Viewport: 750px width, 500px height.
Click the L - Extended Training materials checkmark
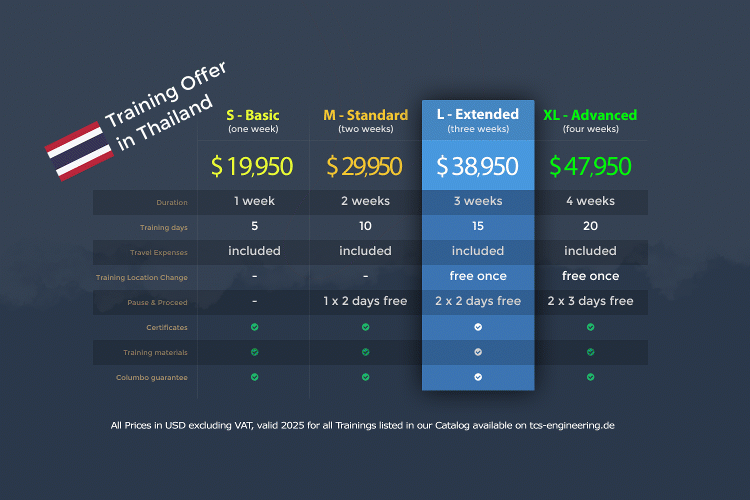tap(478, 352)
